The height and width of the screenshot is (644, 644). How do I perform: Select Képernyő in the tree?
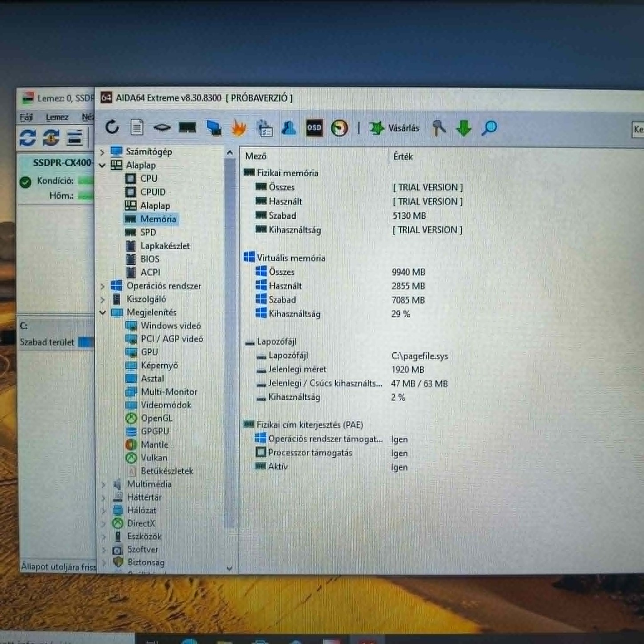(159, 365)
